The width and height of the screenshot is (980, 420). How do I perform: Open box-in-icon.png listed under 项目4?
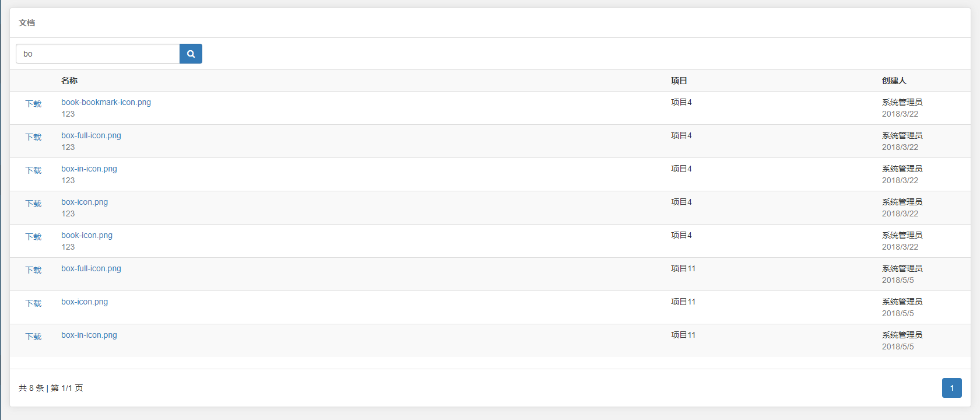tap(89, 169)
